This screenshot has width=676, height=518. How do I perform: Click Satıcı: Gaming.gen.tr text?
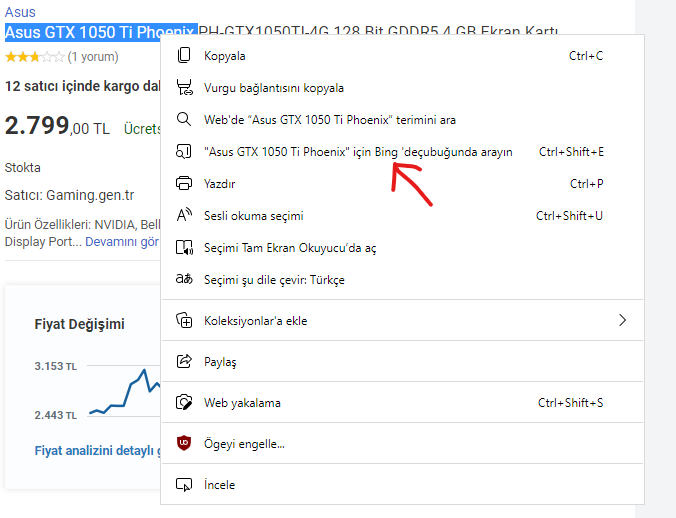69,195
